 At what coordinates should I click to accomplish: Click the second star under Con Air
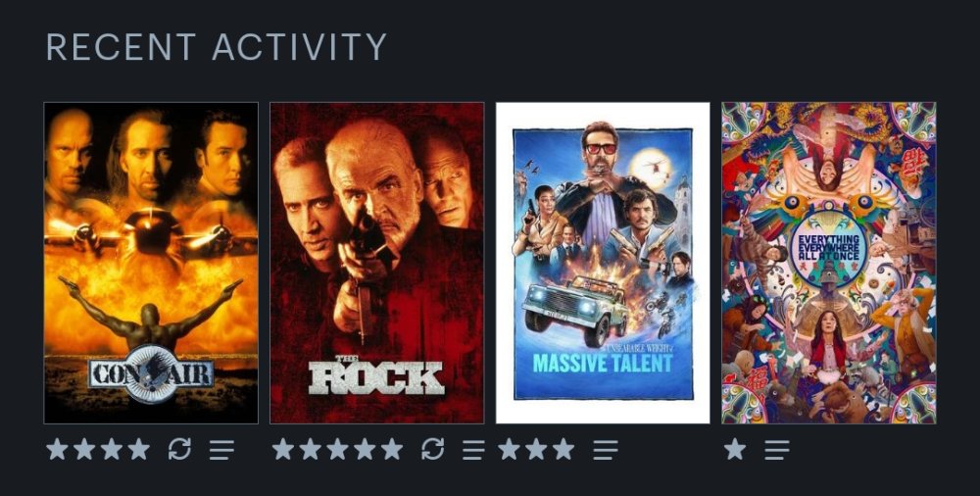click(x=84, y=449)
